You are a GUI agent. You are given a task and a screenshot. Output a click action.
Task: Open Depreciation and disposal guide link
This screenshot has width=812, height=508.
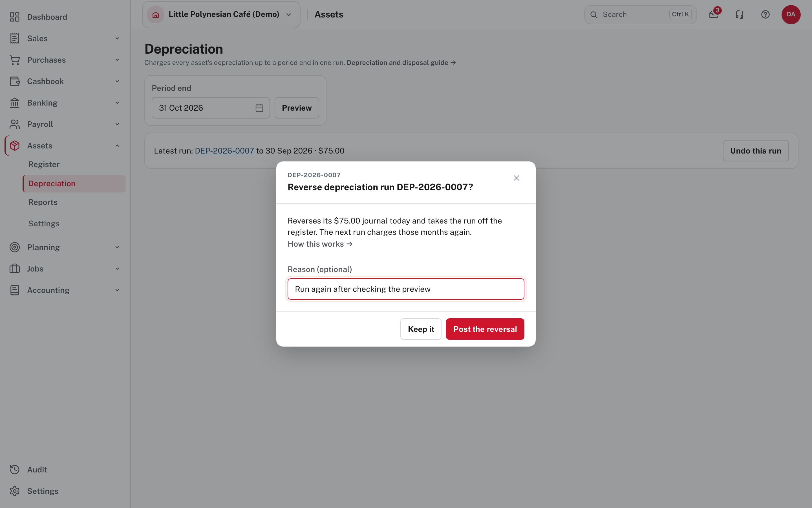[401, 63]
